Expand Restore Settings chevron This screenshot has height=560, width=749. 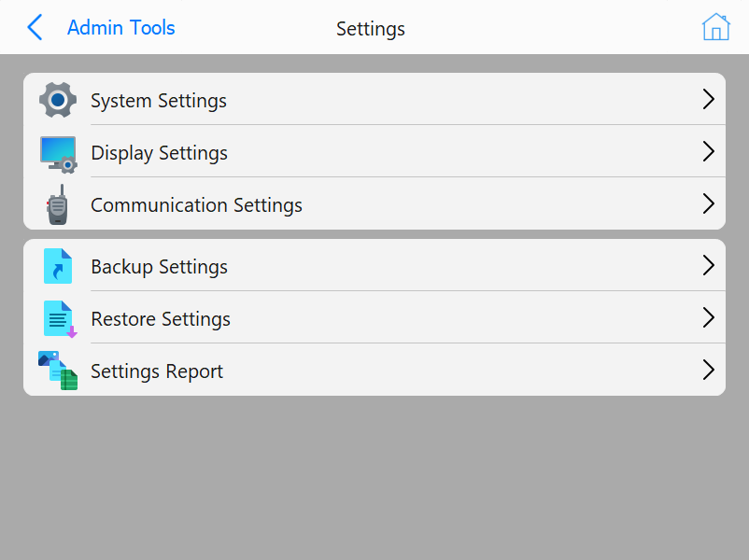pos(709,317)
